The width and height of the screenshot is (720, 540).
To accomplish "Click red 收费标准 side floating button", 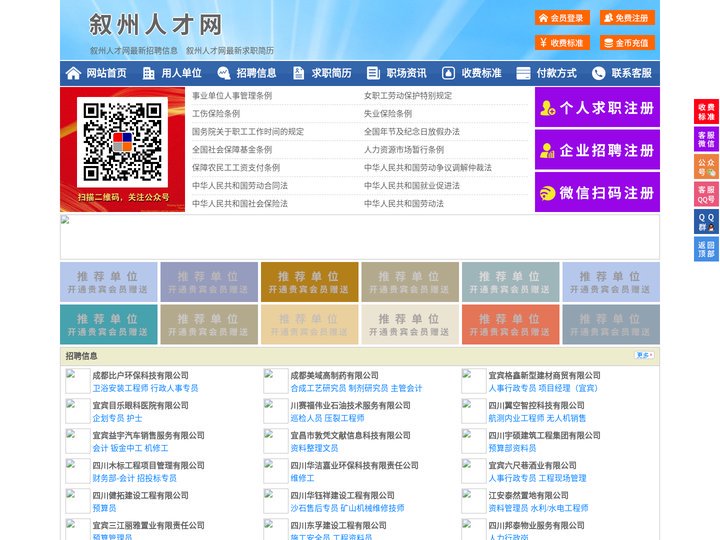I will click(x=706, y=111).
